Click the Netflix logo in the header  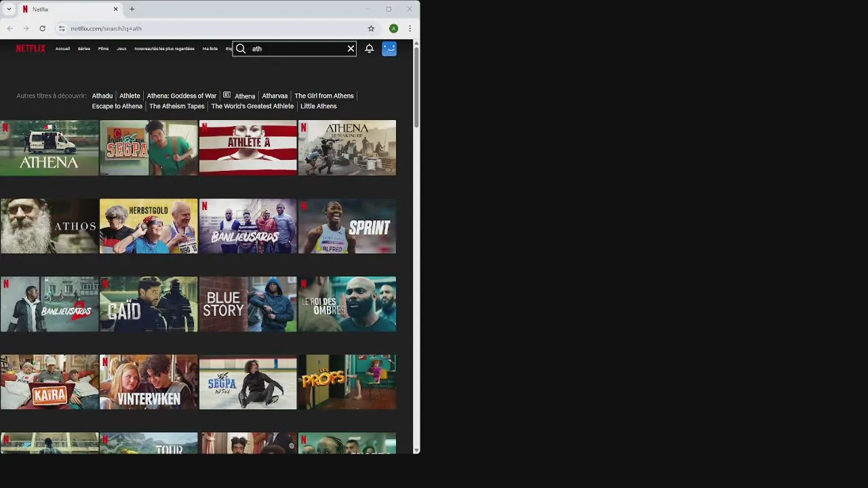[x=31, y=49]
